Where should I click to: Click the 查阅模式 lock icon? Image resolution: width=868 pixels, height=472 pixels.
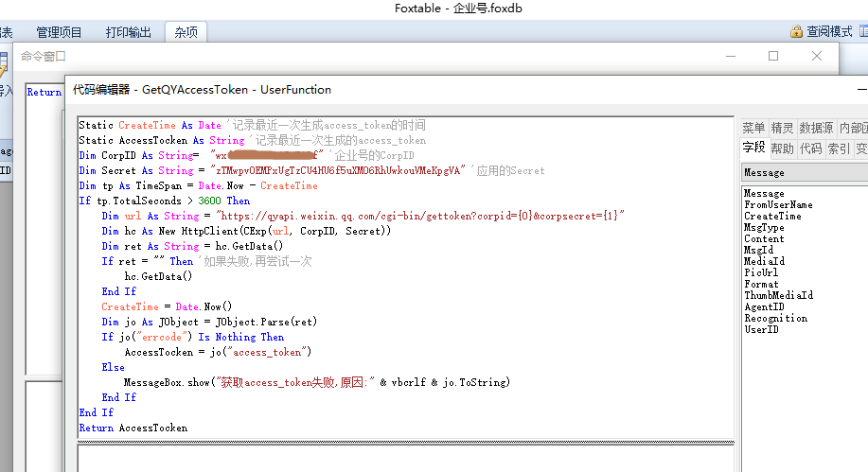click(796, 32)
